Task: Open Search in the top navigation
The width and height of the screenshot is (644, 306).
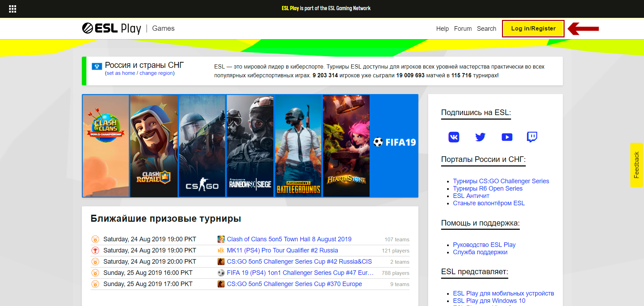Action: point(487,29)
